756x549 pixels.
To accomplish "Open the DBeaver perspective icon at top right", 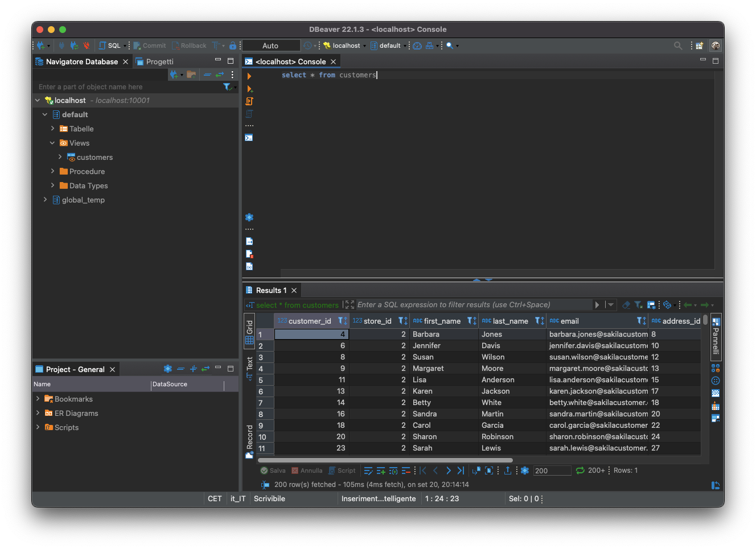I will pos(716,46).
